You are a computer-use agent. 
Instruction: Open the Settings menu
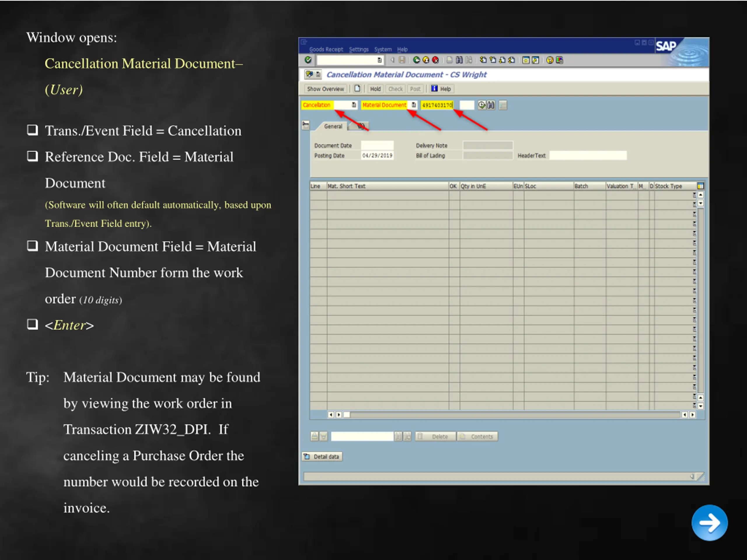(x=359, y=49)
